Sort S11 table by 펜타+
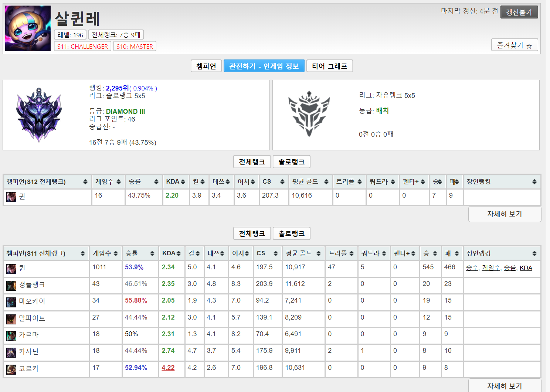This screenshot has width=550, height=392. (x=404, y=253)
